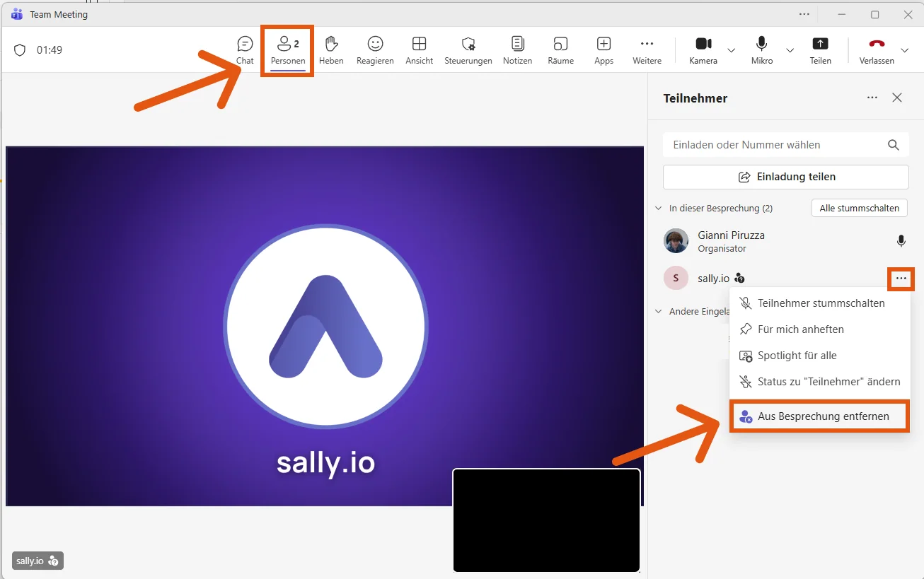Click Einladung teilen button
The width and height of the screenshot is (924, 579).
(785, 177)
